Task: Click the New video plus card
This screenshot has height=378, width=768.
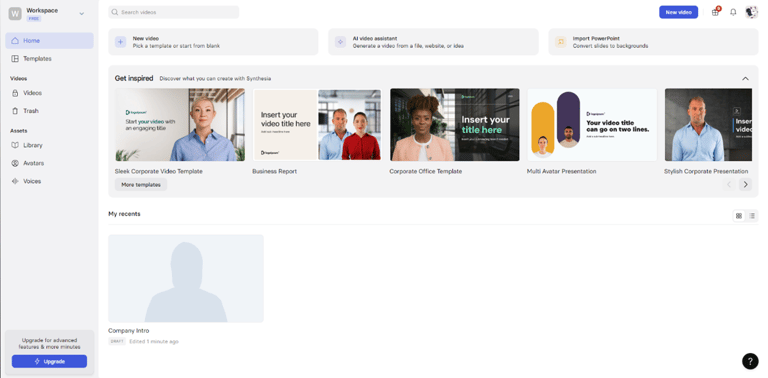Action: pos(213,42)
